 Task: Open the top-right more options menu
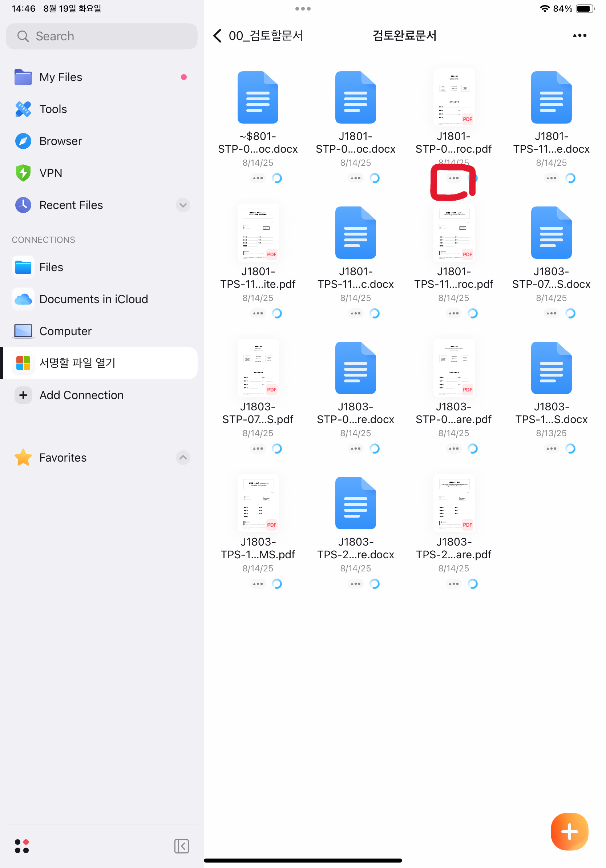579,36
